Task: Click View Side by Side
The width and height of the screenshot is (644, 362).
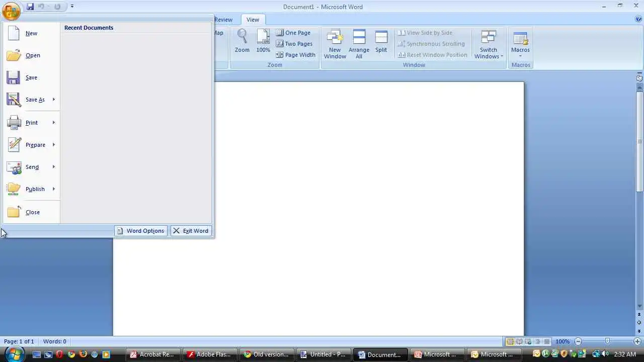Action: coord(425,33)
